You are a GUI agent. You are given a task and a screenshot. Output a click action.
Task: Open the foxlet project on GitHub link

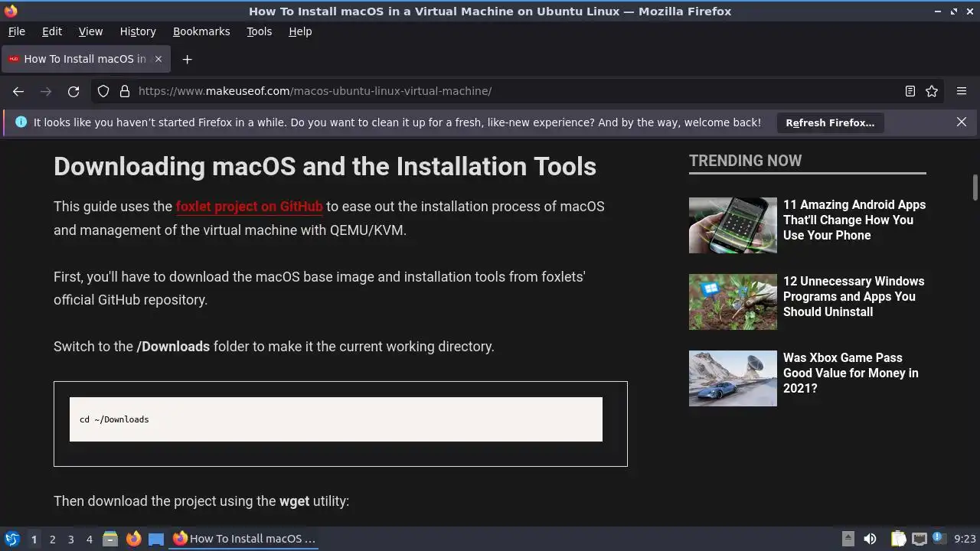pyautogui.click(x=250, y=207)
